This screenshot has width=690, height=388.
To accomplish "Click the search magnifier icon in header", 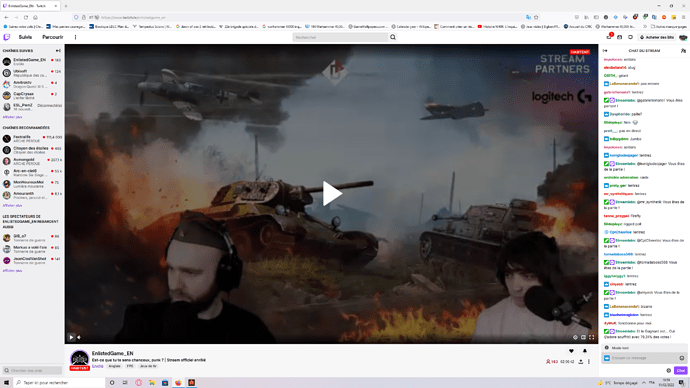I will pyautogui.click(x=393, y=37).
